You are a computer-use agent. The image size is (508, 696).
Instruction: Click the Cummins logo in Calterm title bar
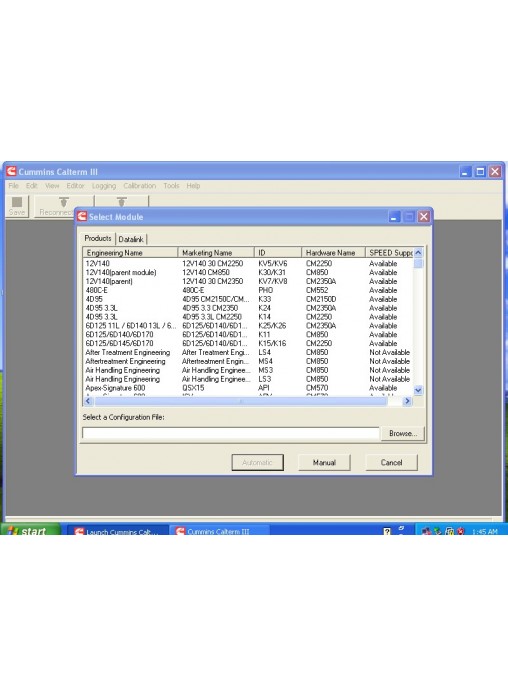[11, 171]
